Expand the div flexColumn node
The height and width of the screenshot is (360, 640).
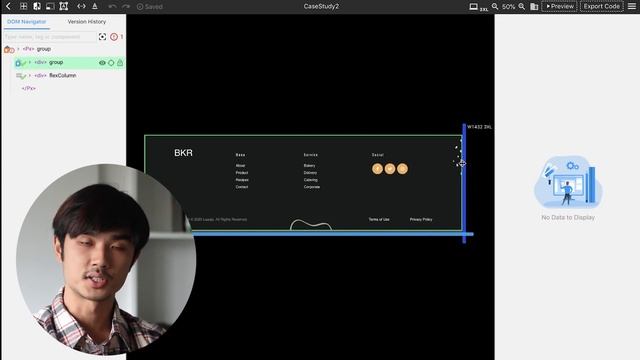pos(30,76)
